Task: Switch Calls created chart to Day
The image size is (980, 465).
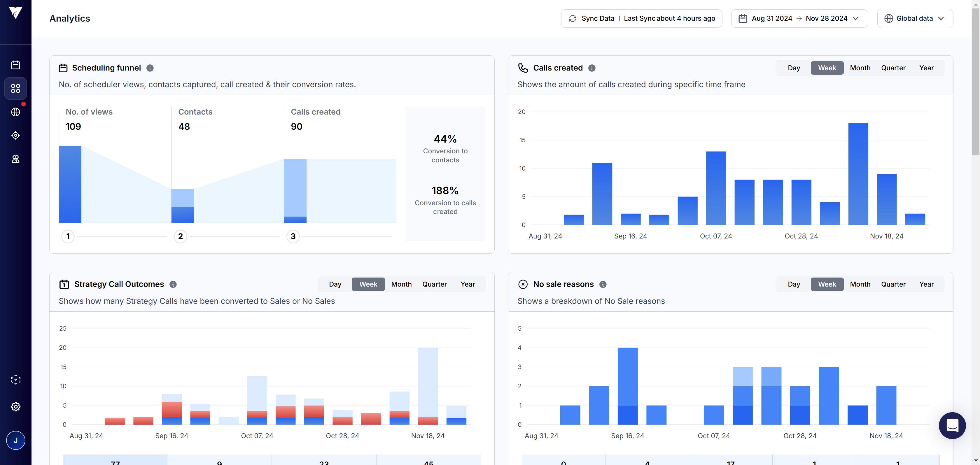Action: pyautogui.click(x=794, y=68)
